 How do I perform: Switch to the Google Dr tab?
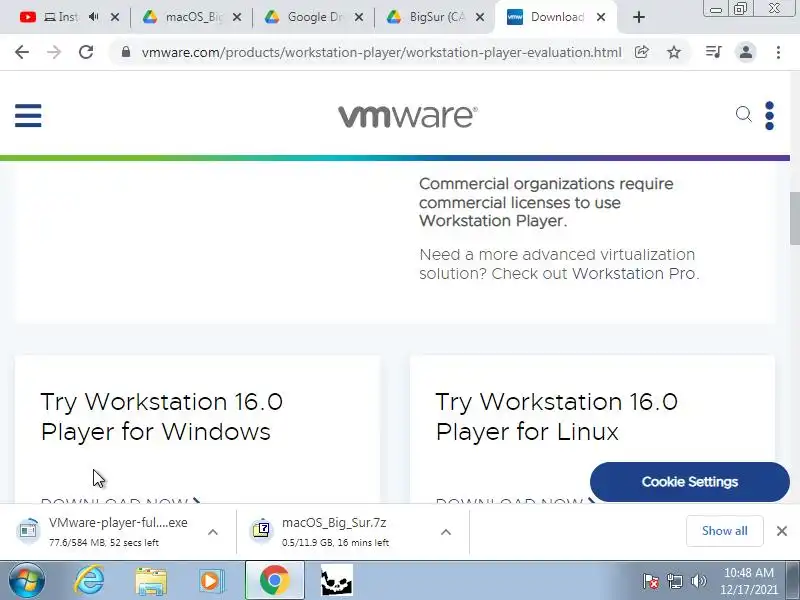pos(314,17)
